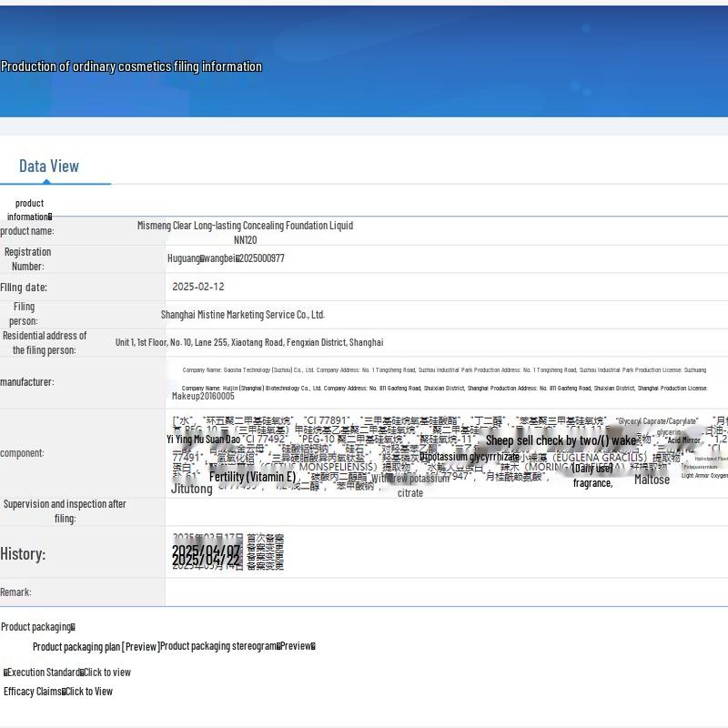Screen dimensions: 728x728
Task: Click the 'product name:' row label
Action: pyautogui.click(x=27, y=231)
